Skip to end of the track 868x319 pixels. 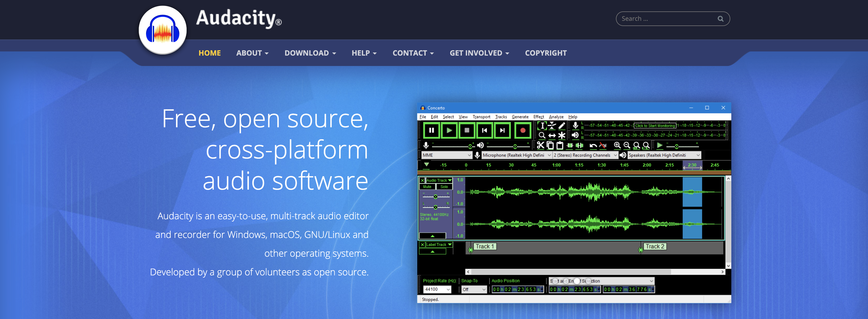pyautogui.click(x=502, y=130)
